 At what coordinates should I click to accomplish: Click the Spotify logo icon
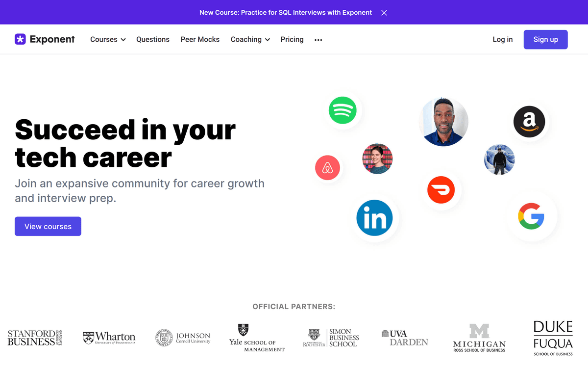[343, 110]
